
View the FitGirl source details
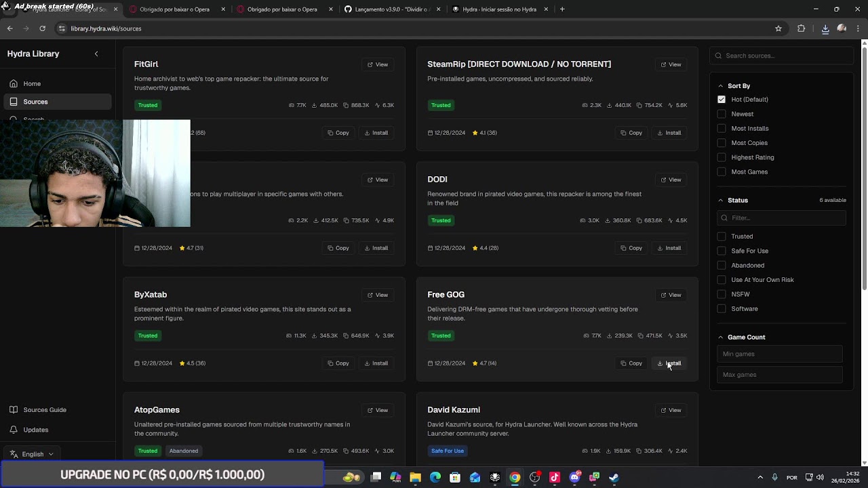[378, 64]
